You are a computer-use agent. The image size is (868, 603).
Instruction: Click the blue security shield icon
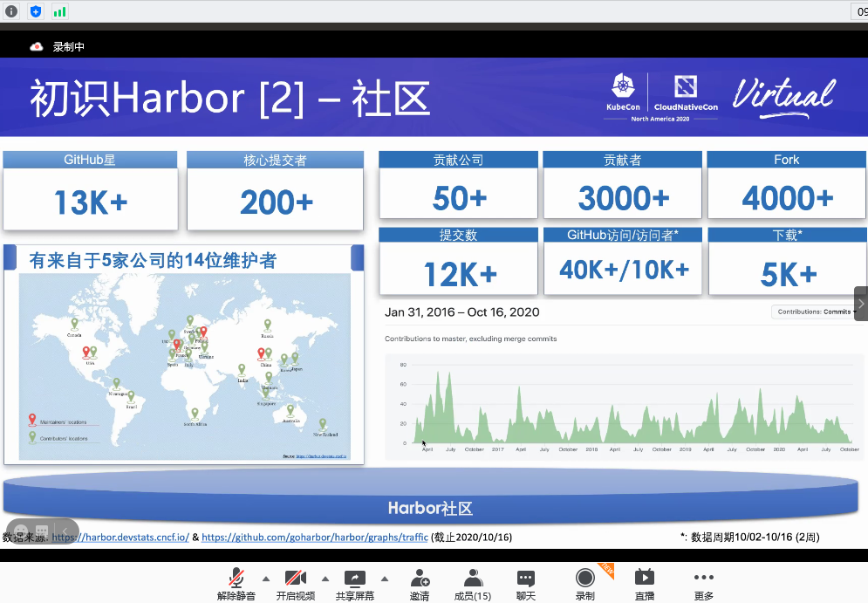(x=36, y=11)
